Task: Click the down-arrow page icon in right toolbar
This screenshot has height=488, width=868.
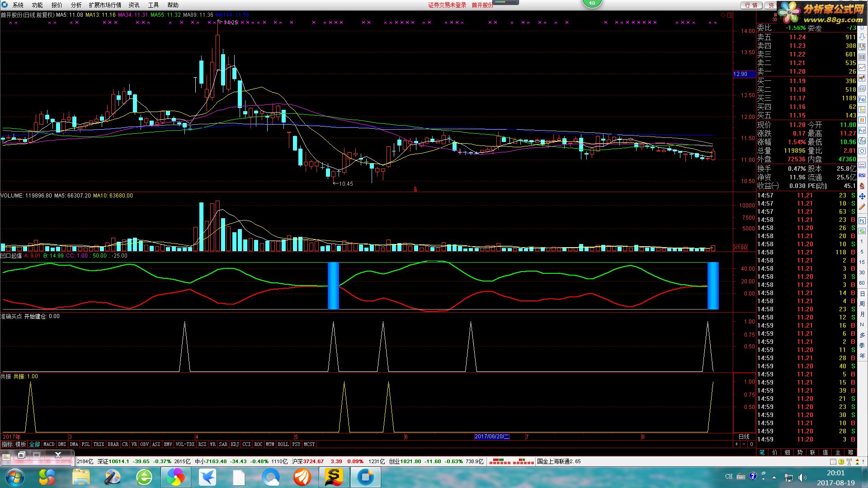Action: (862, 37)
